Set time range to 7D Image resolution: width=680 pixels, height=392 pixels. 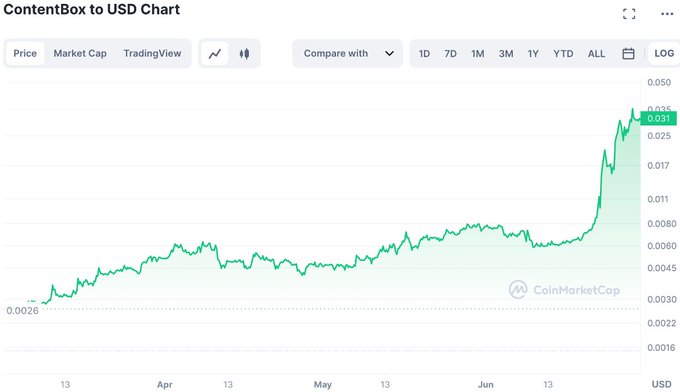coord(451,54)
